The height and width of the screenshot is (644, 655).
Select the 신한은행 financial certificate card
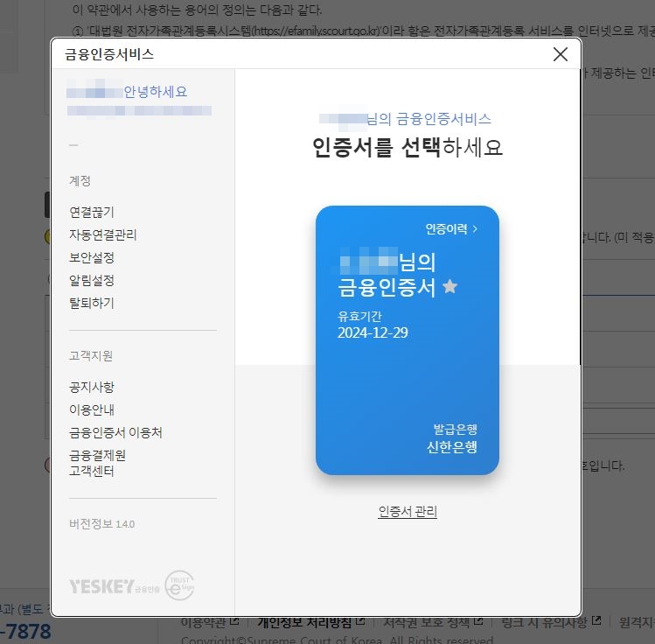pos(408,339)
